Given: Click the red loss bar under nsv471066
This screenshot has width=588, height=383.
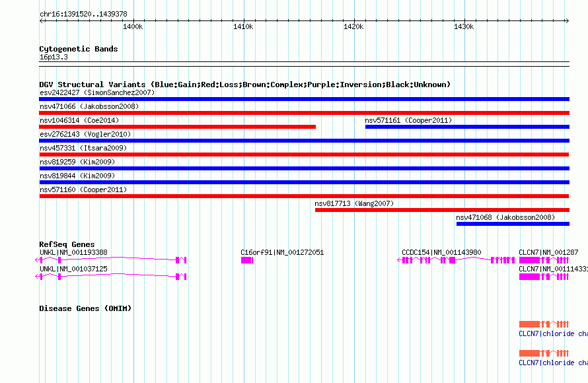Looking at the screenshot, I should point(304,113).
